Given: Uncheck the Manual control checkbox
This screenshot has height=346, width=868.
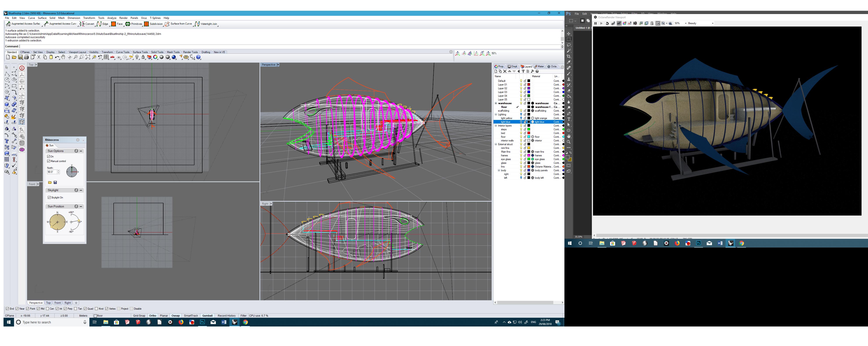Looking at the screenshot, I should click(x=49, y=161).
